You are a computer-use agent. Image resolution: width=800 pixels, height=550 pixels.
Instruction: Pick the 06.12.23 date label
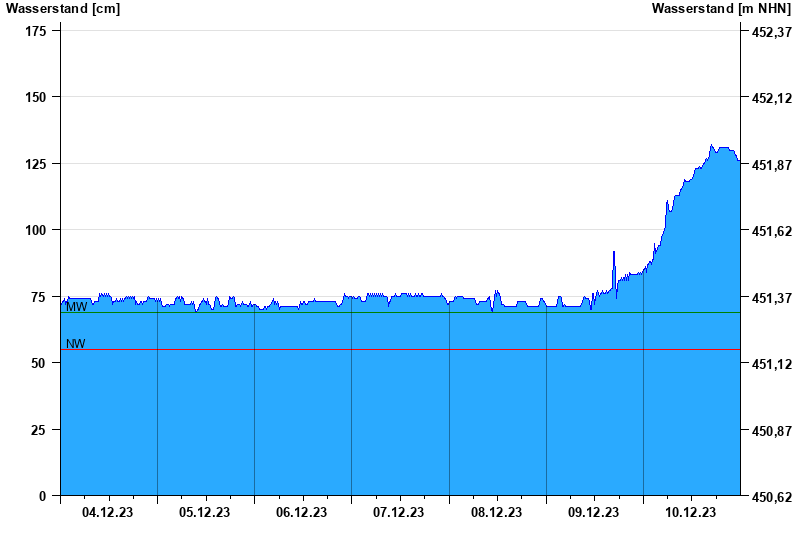tap(302, 512)
